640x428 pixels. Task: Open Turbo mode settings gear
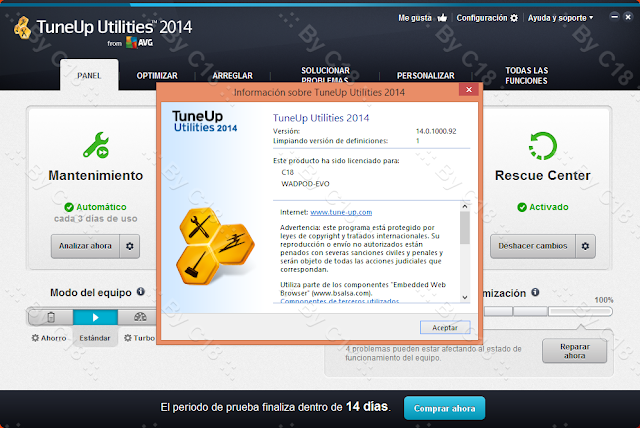click(x=128, y=338)
